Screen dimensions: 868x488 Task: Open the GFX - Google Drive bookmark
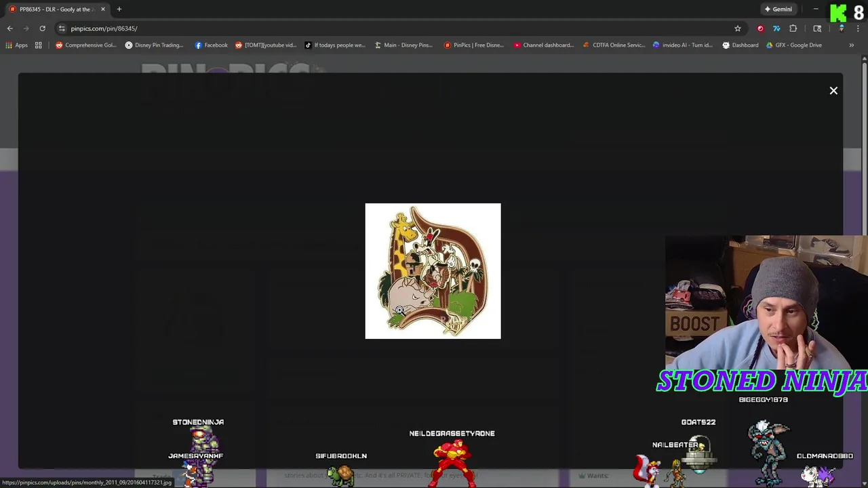point(793,45)
